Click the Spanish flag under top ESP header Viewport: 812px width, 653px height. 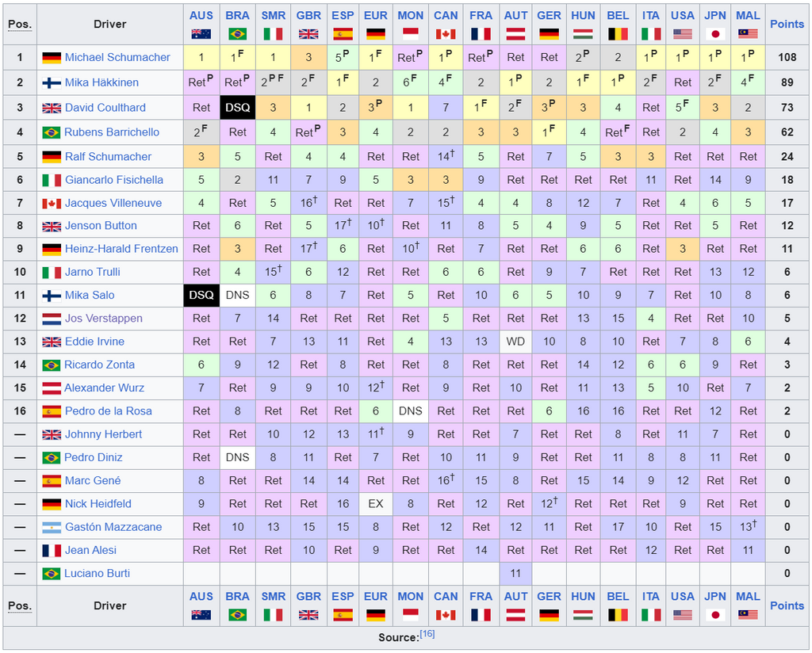click(x=343, y=34)
